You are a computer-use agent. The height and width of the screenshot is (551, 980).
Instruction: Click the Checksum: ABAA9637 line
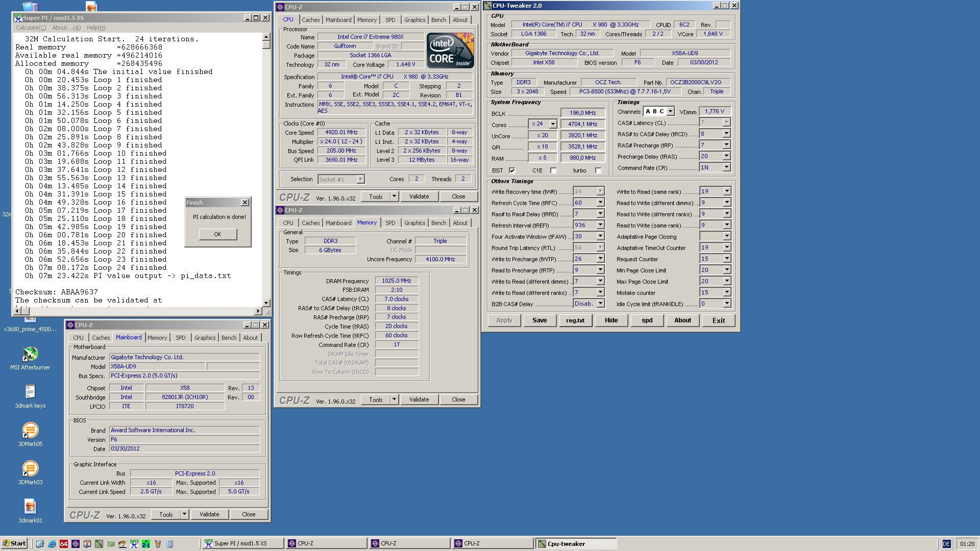point(57,292)
